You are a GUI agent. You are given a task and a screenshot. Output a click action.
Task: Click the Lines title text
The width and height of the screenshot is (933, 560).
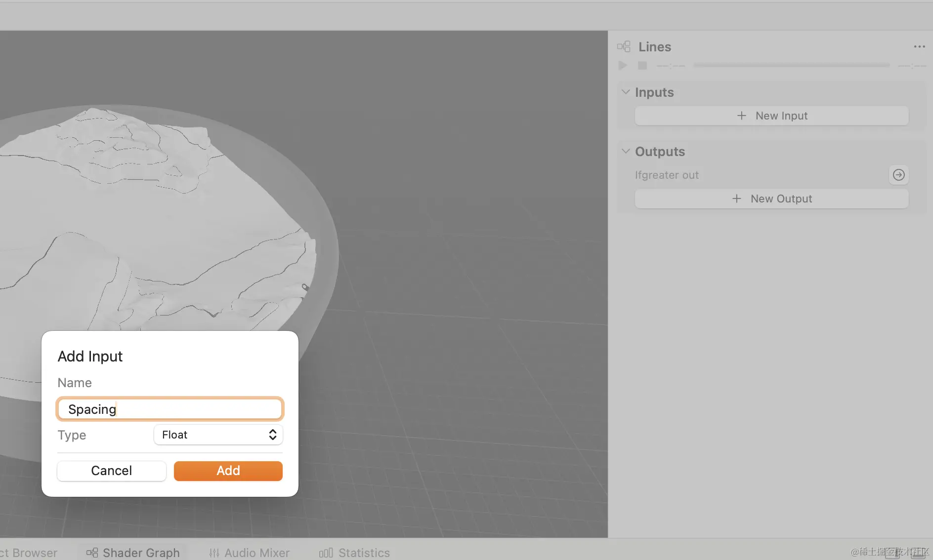pyautogui.click(x=655, y=47)
